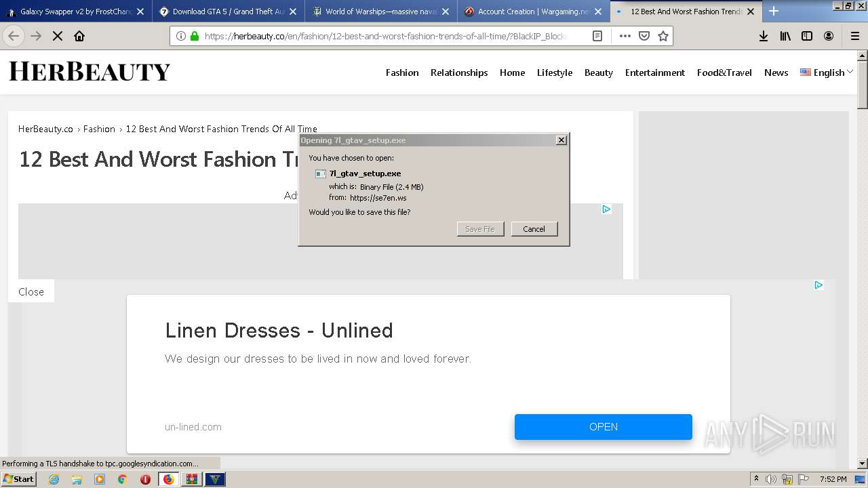Close the bottom ad overlay

pyautogui.click(x=31, y=291)
